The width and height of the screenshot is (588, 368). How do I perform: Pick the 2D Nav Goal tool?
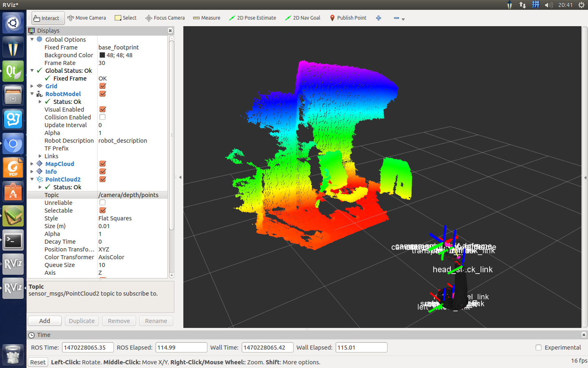[303, 18]
